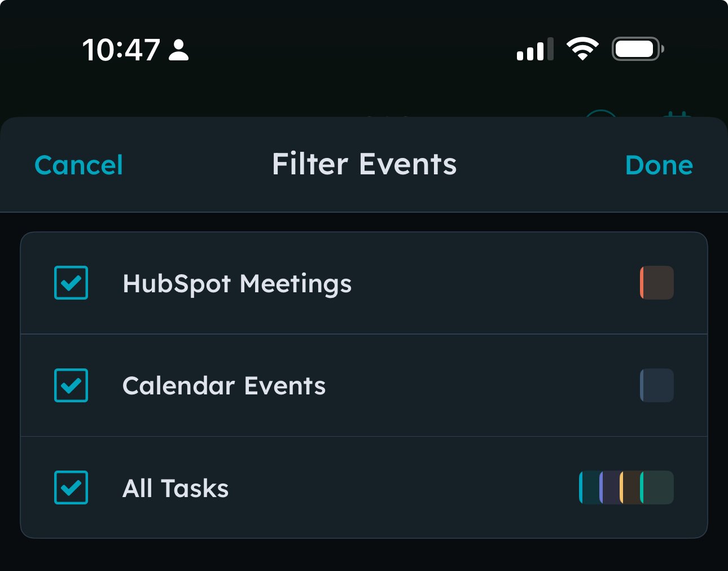The height and width of the screenshot is (571, 728).
Task: Click the blue-gray Calendar Events color swatch
Action: [657, 385]
